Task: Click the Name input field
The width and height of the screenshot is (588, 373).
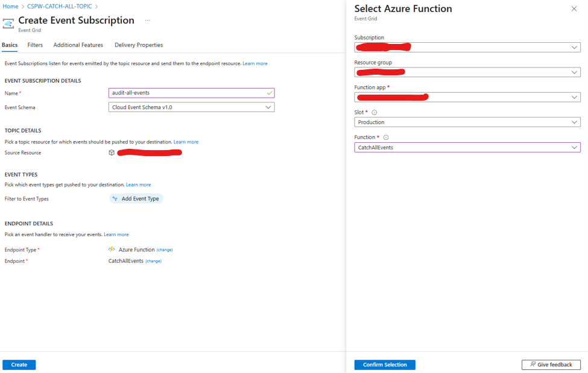Action: click(187, 93)
